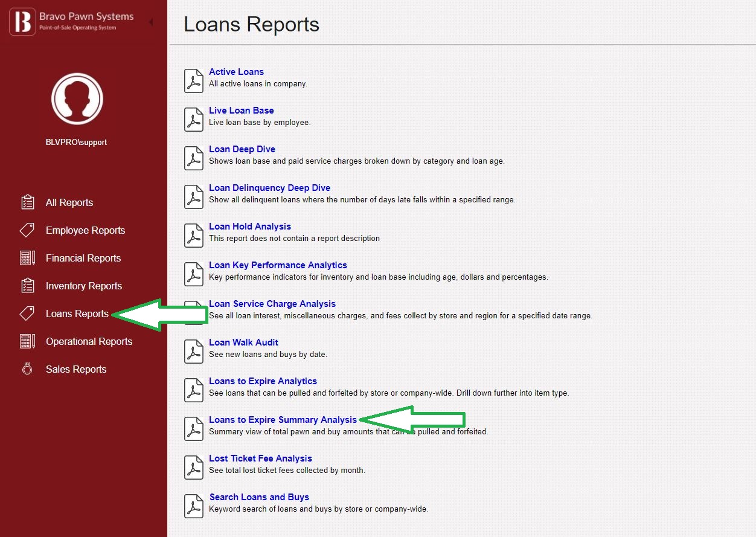Open Loans to Expire Summary Analysis report
Screen dimensions: 756x537
click(x=283, y=420)
